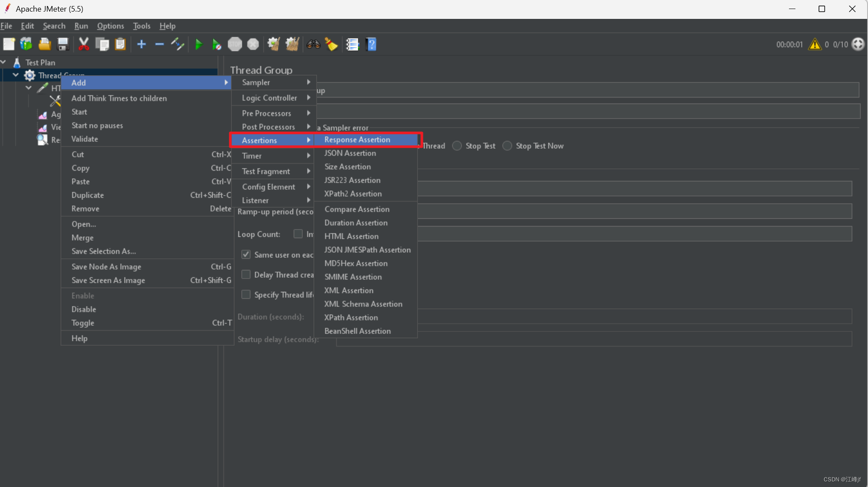Click the Templates icon in toolbar
This screenshot has width=868, height=487.
click(x=26, y=44)
